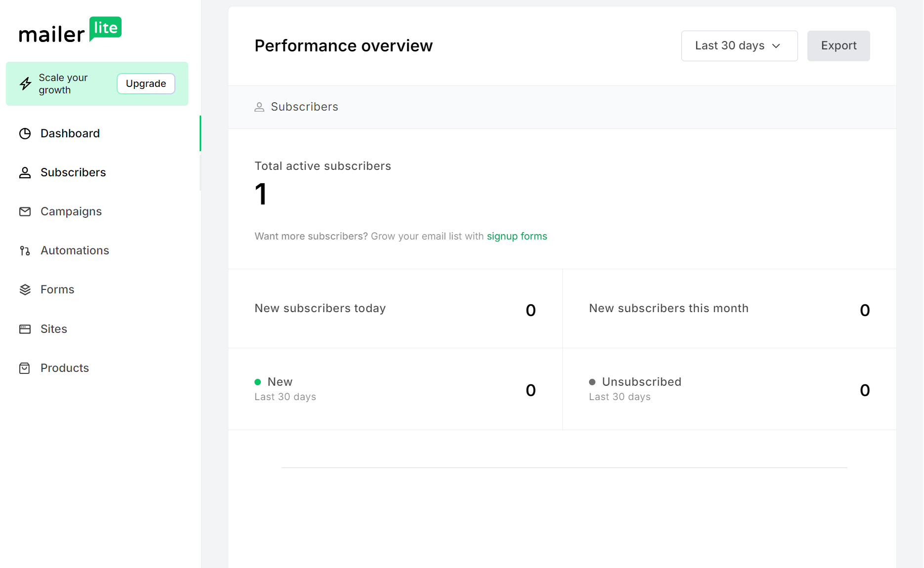Image resolution: width=924 pixels, height=568 pixels.
Task: Open the signup forms link
Action: (x=517, y=236)
